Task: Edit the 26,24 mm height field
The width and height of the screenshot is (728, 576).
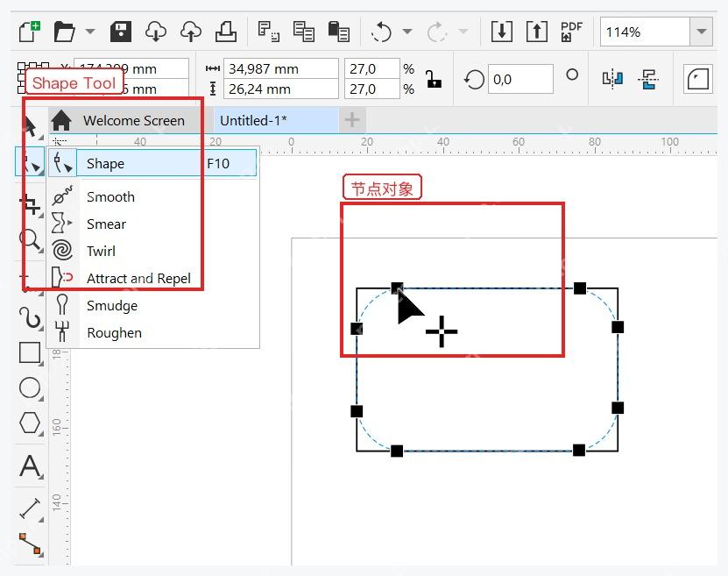Action: (281, 89)
